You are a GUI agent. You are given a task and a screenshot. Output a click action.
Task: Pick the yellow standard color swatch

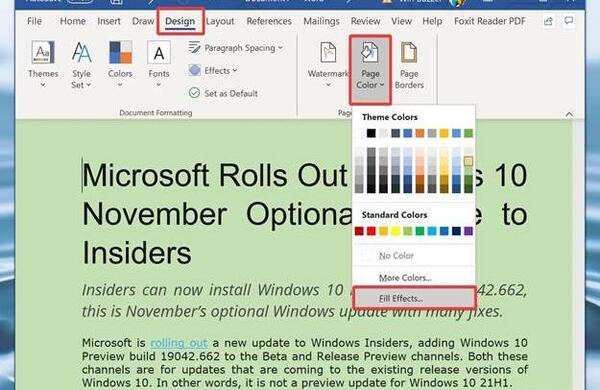point(395,231)
